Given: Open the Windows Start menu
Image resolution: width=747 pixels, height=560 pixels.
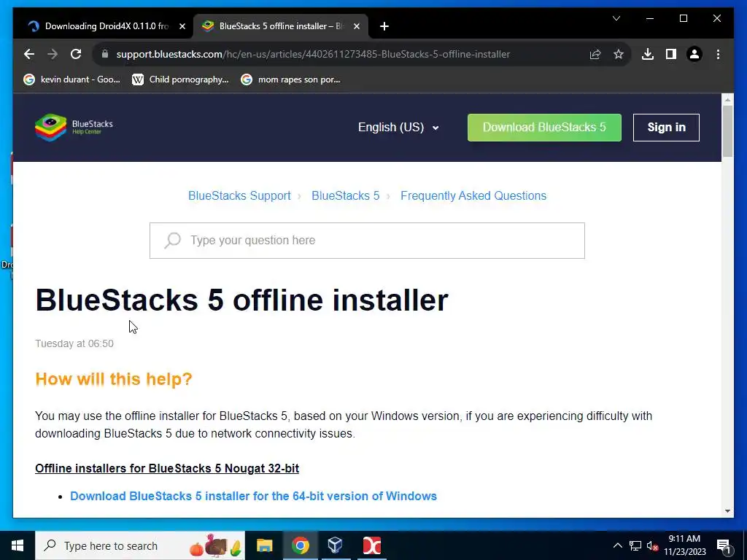Looking at the screenshot, I should coord(18,545).
